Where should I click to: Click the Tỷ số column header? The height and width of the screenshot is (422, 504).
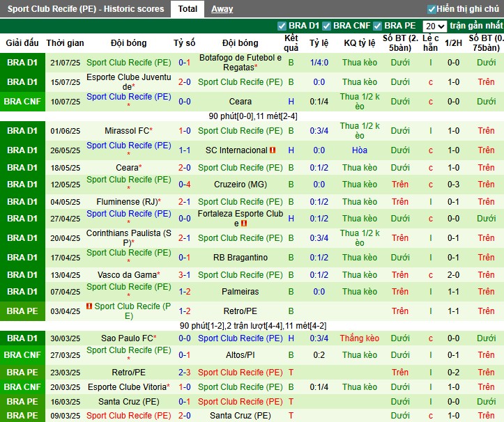point(185,43)
